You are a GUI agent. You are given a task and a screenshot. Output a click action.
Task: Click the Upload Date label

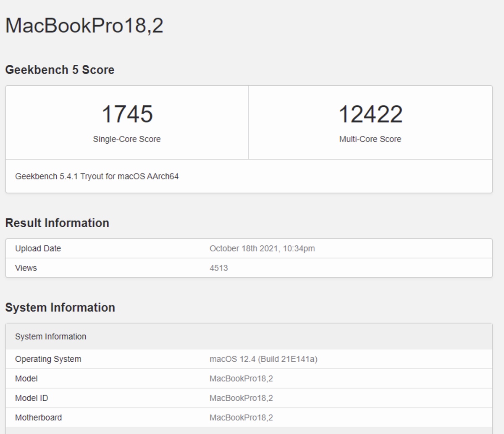coord(38,249)
